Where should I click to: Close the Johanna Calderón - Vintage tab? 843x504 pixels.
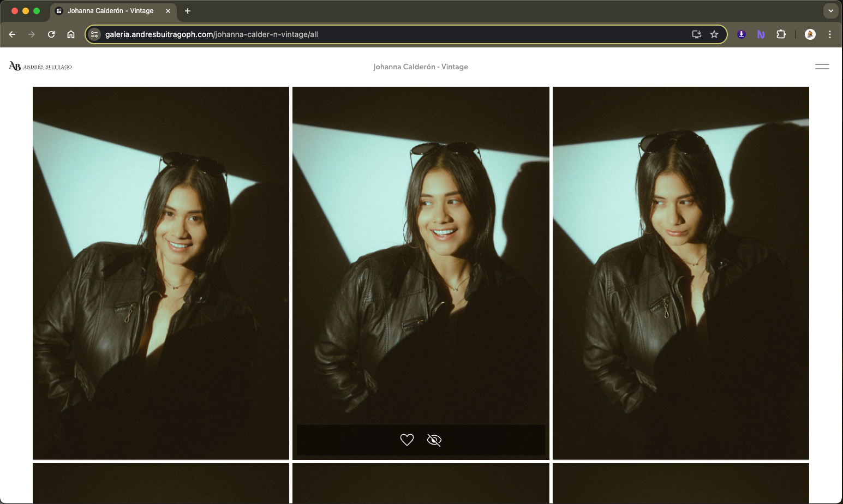click(168, 11)
